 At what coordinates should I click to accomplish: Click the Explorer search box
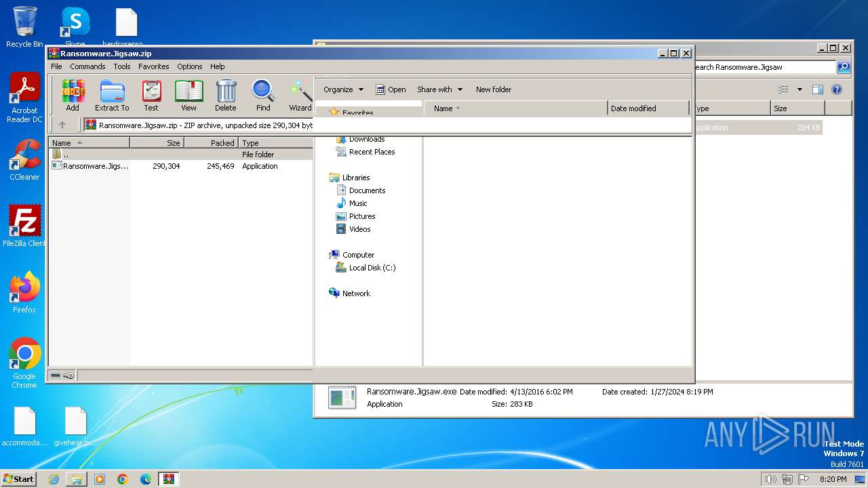pos(764,67)
